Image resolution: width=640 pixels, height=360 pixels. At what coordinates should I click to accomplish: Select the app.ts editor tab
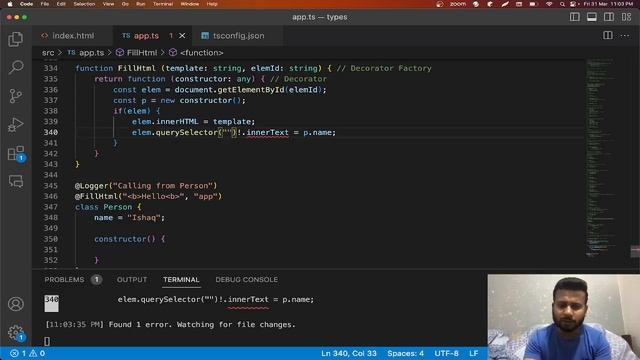pos(146,36)
